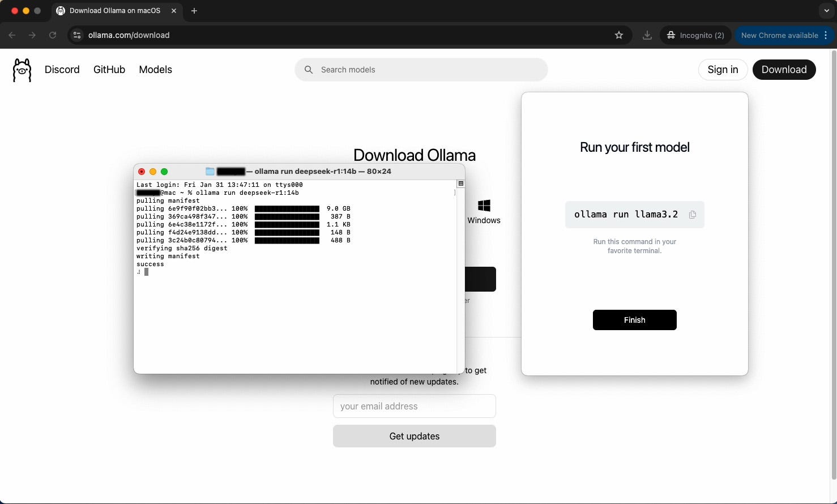Click the 'Download Ollama' page heading
Viewport: 837px width, 504px height.
tap(415, 155)
